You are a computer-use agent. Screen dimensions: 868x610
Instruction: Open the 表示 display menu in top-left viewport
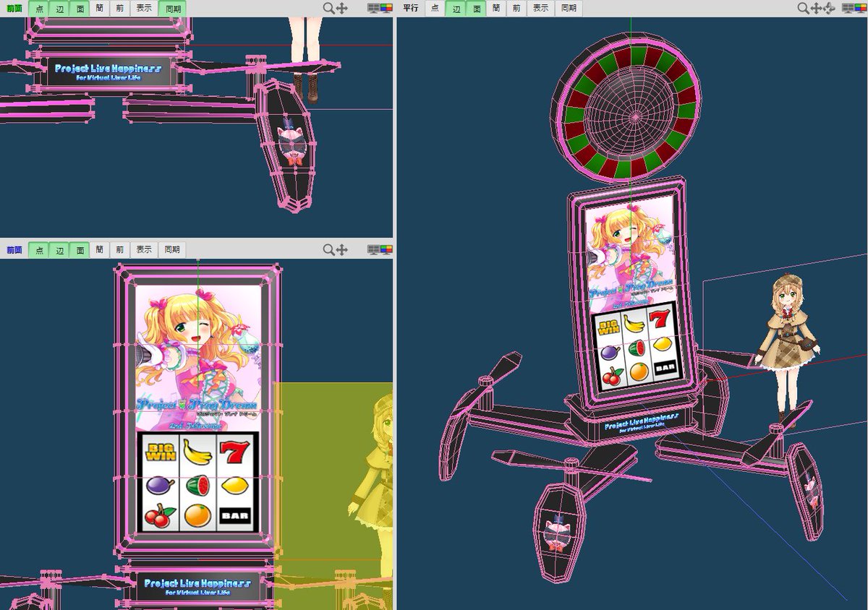click(x=144, y=9)
